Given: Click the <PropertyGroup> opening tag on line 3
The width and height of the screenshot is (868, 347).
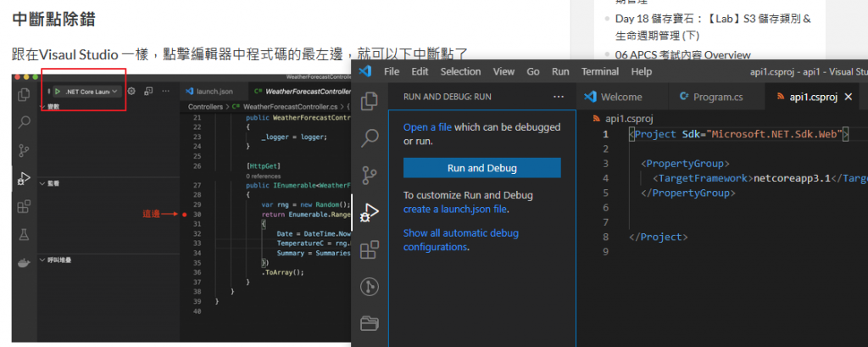Looking at the screenshot, I should 685,164.
